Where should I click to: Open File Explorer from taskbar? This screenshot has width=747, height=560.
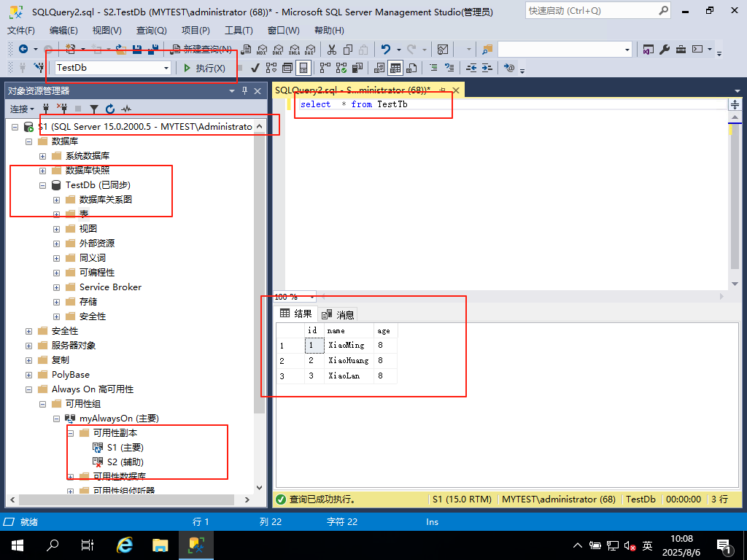point(160,545)
